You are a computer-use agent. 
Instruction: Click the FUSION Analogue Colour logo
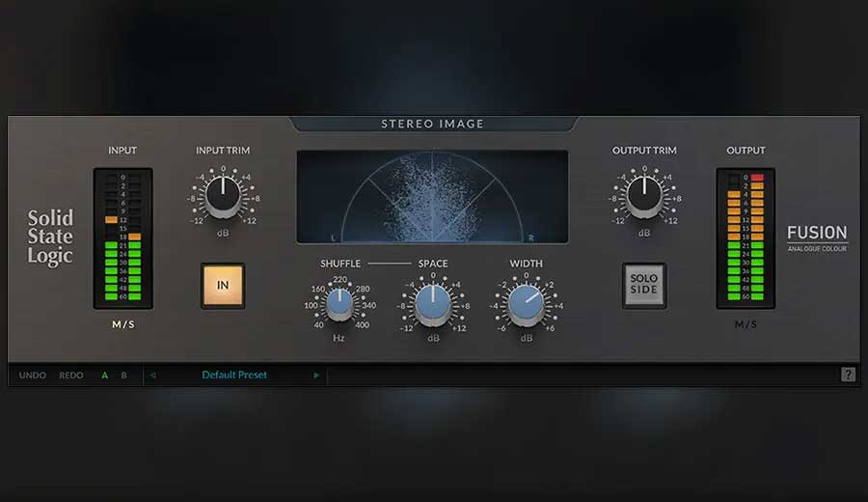point(817,238)
